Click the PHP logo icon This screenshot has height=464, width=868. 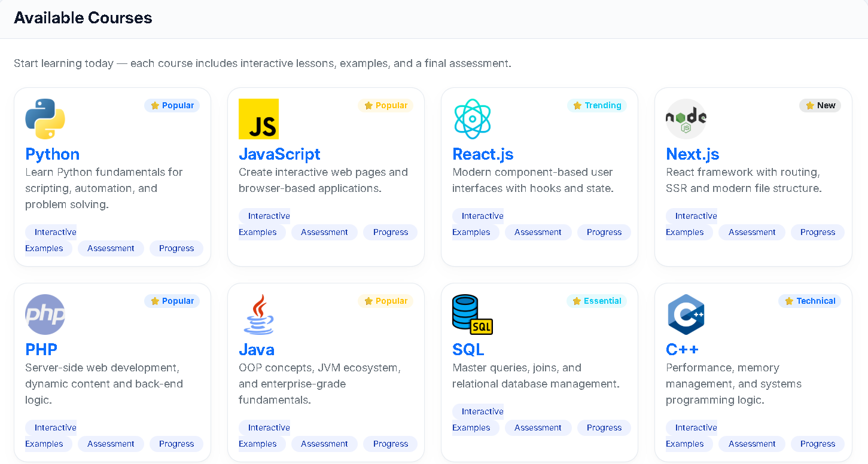[45, 315]
